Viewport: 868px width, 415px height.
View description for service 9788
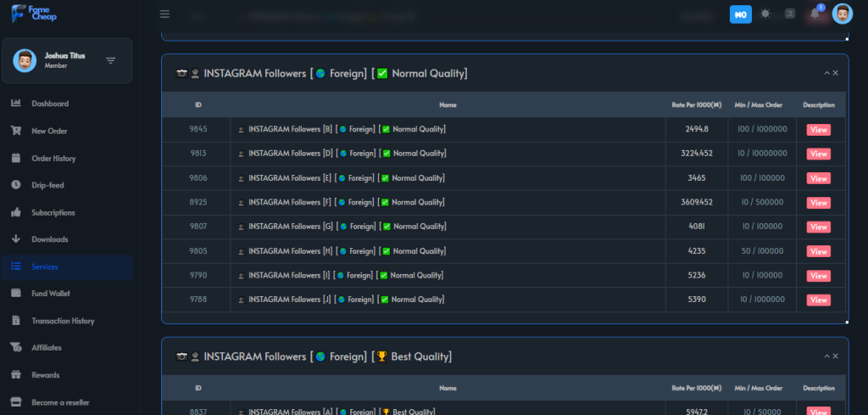(818, 300)
